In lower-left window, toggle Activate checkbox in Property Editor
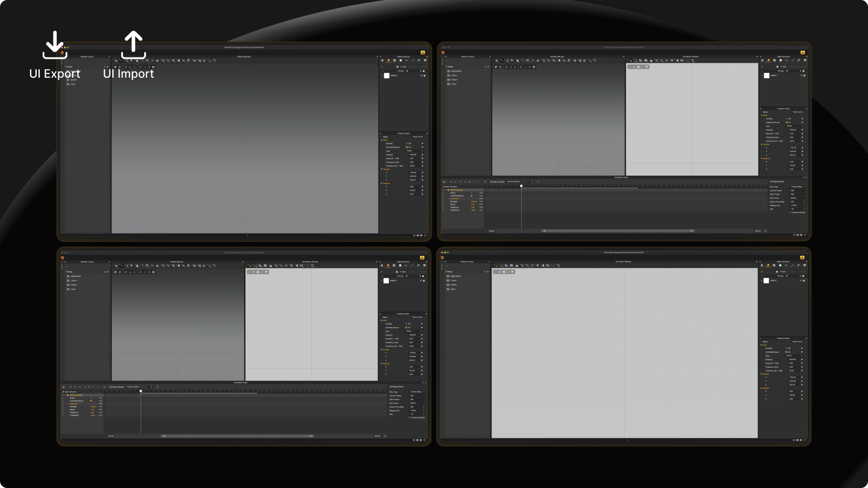Screen dimensions: 868x488 pos(406,324)
